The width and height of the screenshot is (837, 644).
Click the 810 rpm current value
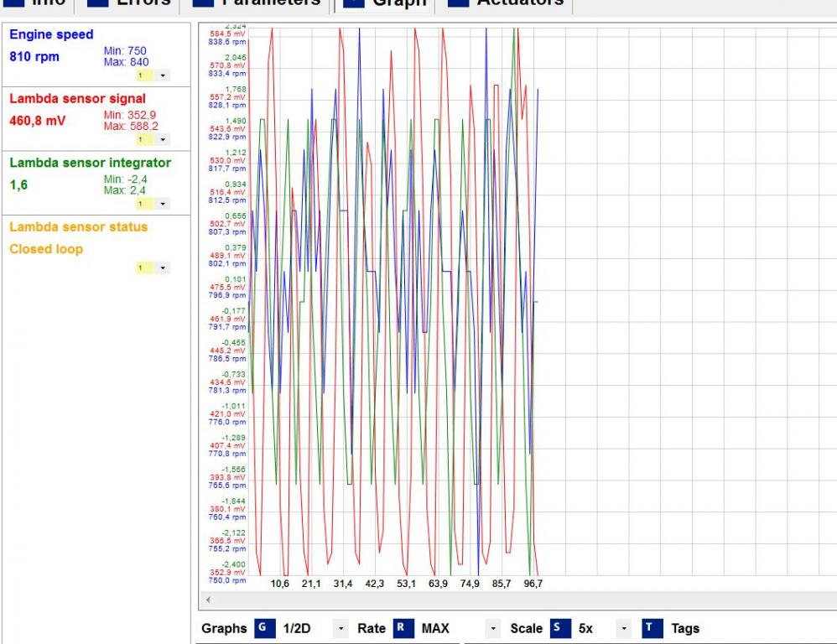pos(34,56)
